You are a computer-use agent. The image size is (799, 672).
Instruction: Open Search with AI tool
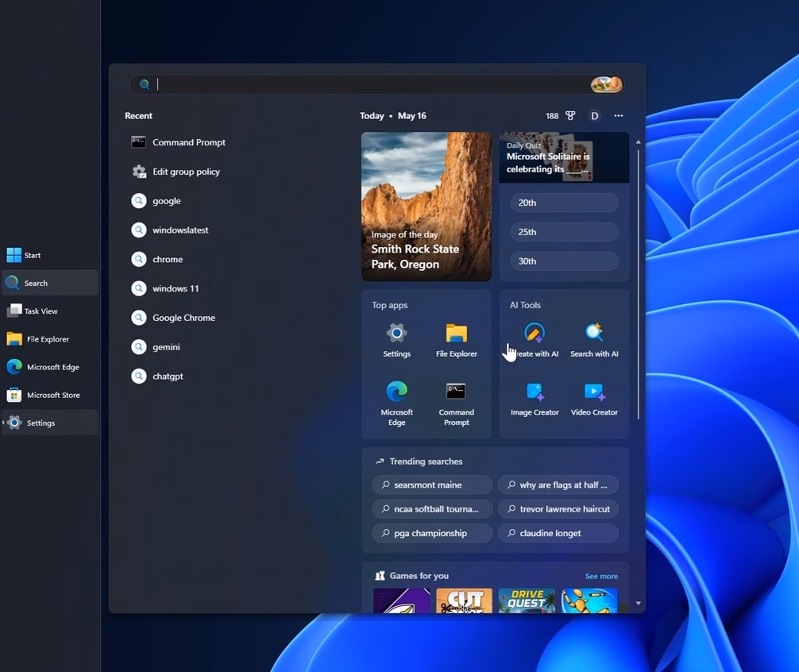coord(594,340)
